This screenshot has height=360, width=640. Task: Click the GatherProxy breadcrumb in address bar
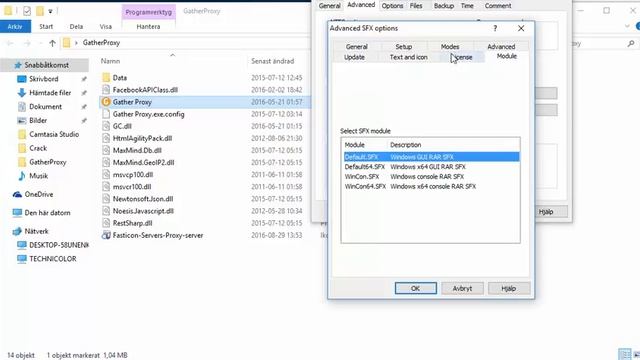tap(101, 43)
